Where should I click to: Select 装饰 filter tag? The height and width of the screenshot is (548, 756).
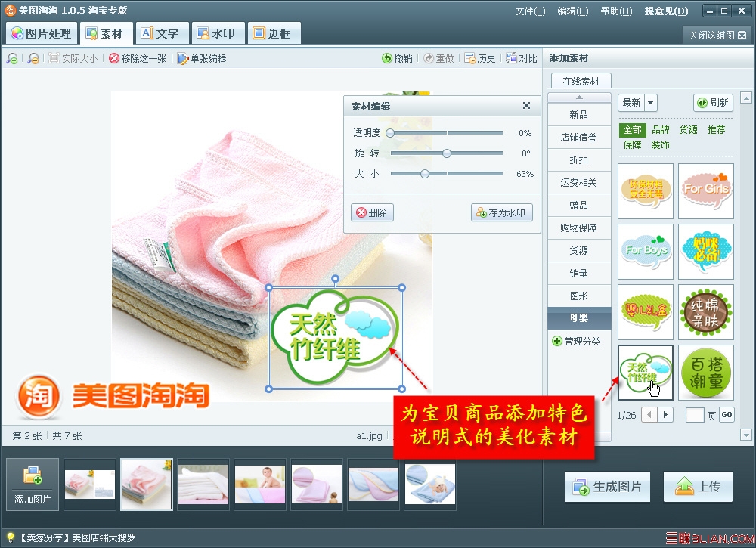click(x=661, y=144)
